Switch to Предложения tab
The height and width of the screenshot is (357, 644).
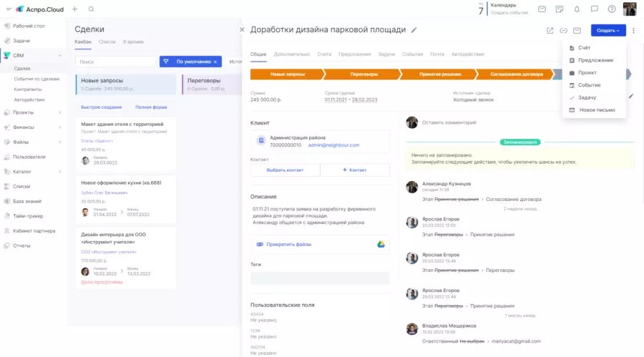pyautogui.click(x=354, y=54)
